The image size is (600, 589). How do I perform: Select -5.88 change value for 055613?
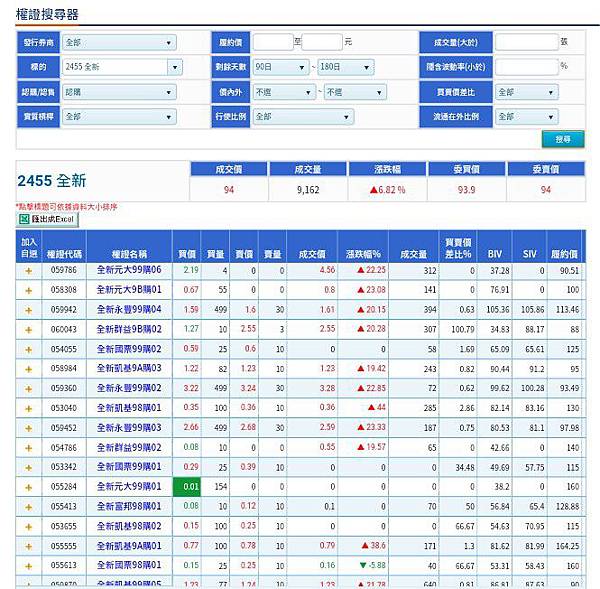373,565
